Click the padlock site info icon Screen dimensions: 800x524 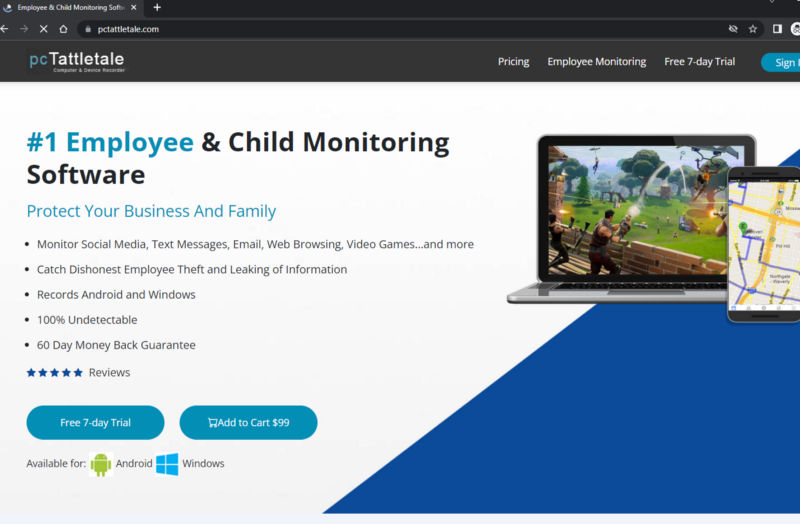click(x=88, y=29)
